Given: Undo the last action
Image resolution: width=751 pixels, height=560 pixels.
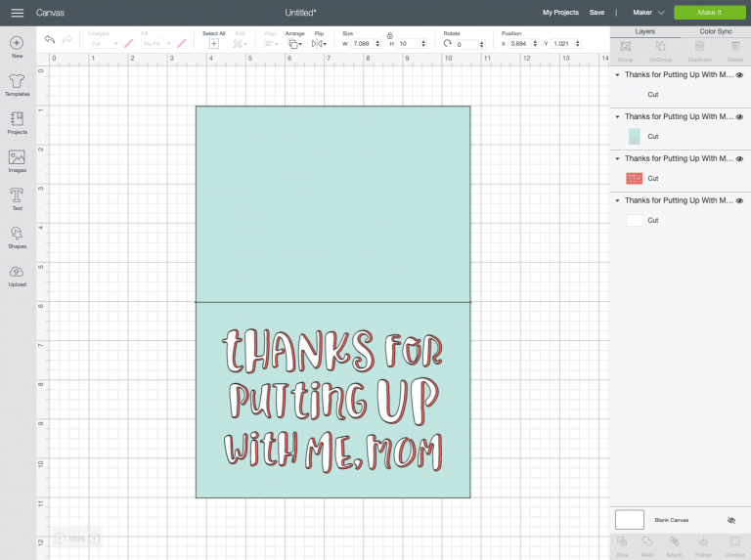Looking at the screenshot, I should click(49, 39).
